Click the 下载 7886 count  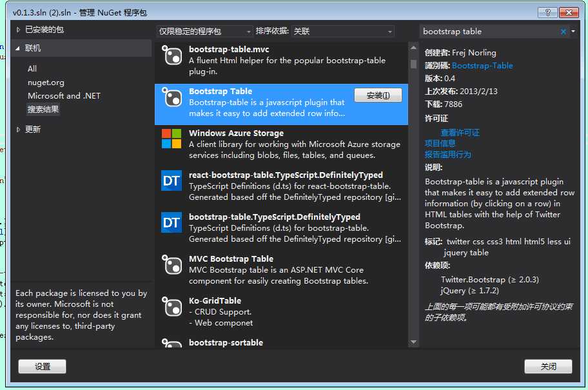click(x=453, y=104)
